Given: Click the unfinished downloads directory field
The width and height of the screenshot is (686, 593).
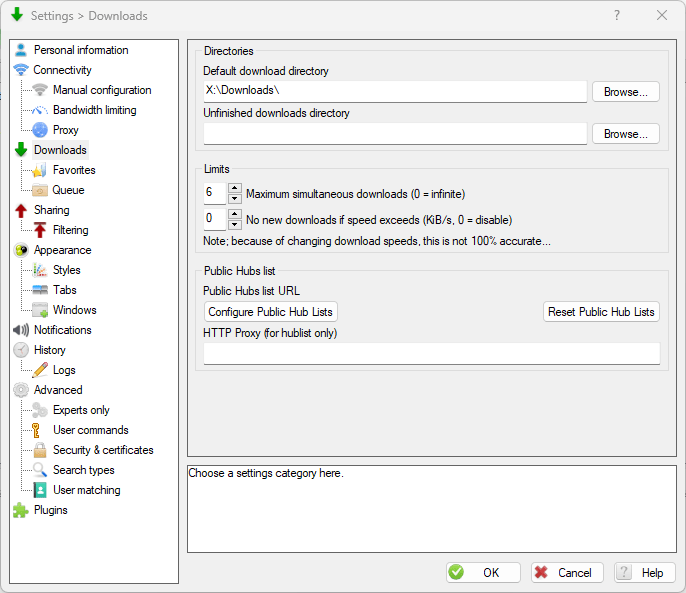Looking at the screenshot, I should click(395, 133).
